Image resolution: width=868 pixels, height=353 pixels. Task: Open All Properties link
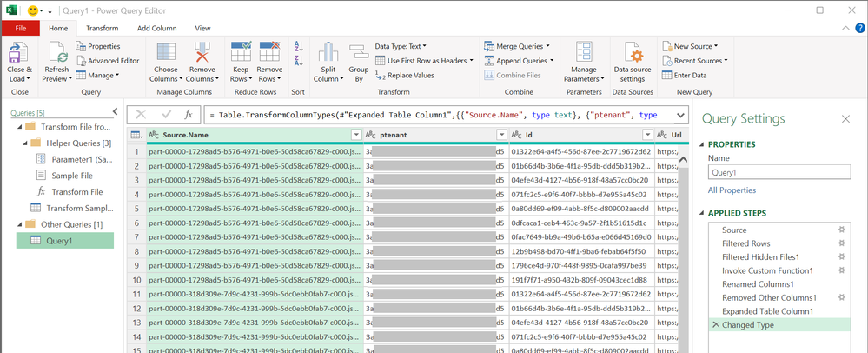(732, 190)
